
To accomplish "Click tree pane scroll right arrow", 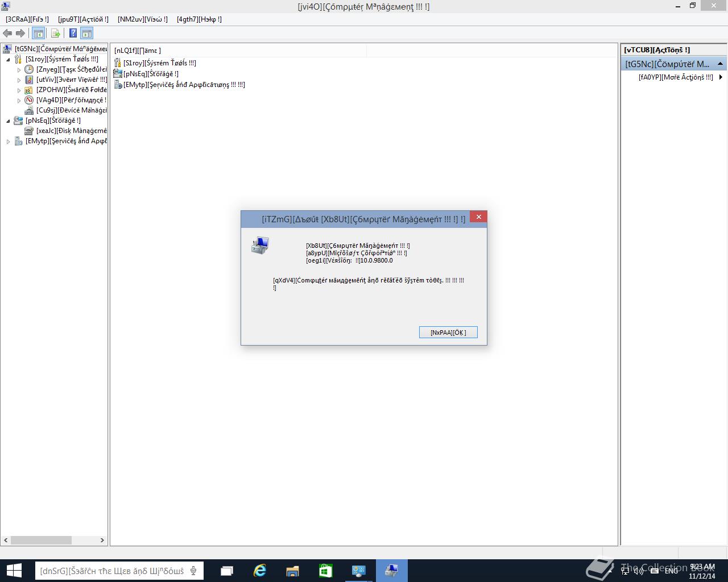I will coord(102,540).
